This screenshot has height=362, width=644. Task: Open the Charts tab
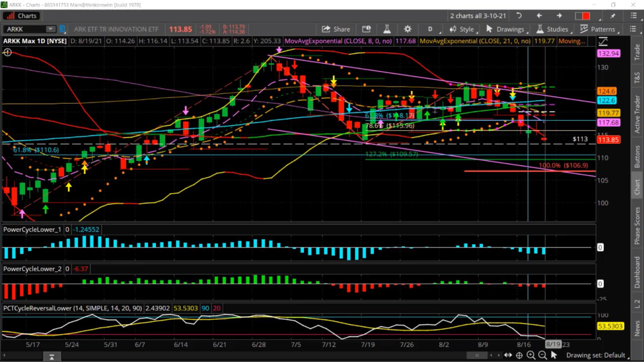click(21, 16)
